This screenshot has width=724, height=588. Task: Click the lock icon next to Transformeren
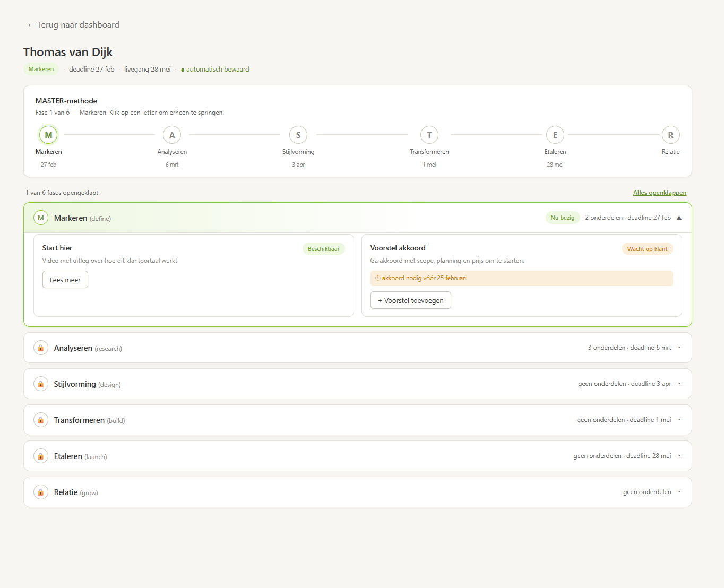coord(41,420)
